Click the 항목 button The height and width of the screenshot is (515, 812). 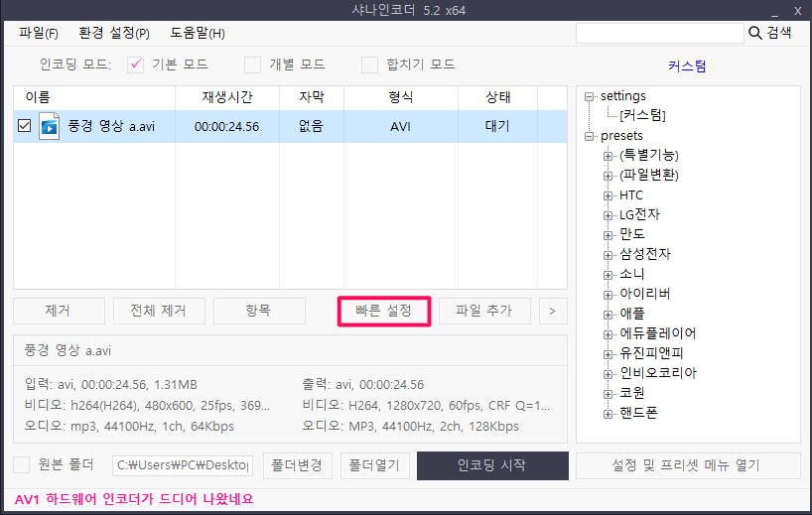tap(259, 311)
